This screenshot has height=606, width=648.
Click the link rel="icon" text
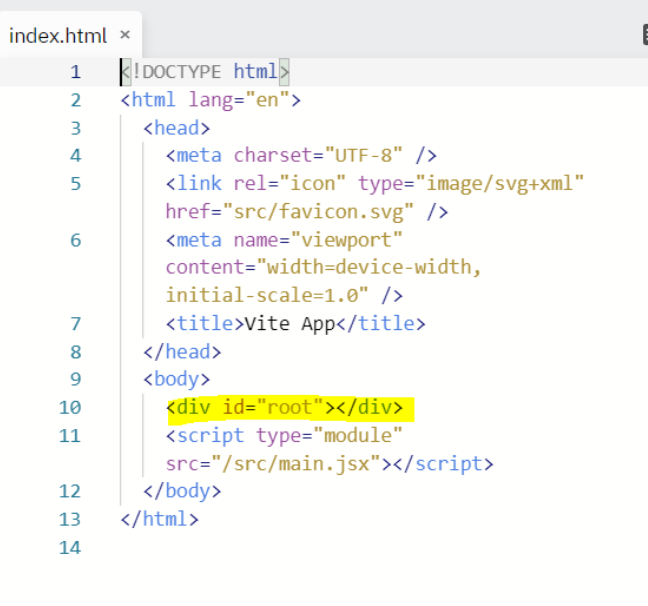(x=255, y=184)
